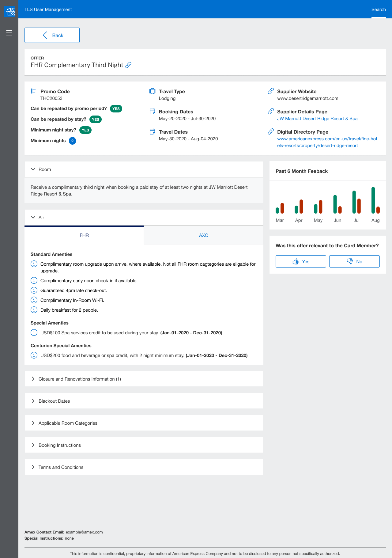Click the Booking Dates calendar icon
The image size is (392, 558).
(x=152, y=112)
